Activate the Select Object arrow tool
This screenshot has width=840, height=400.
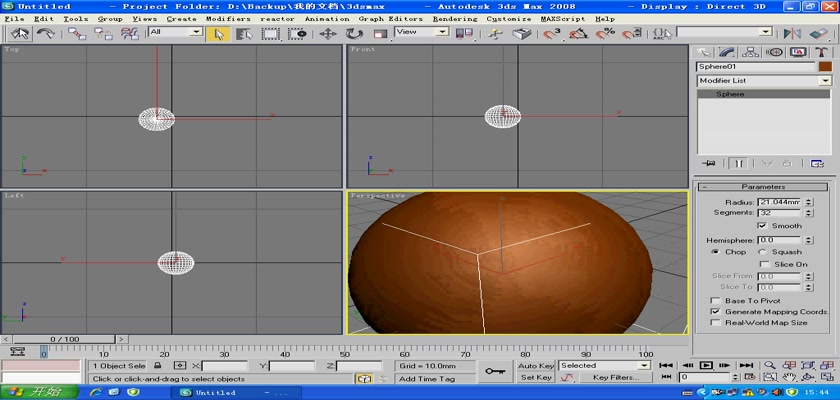(x=219, y=33)
